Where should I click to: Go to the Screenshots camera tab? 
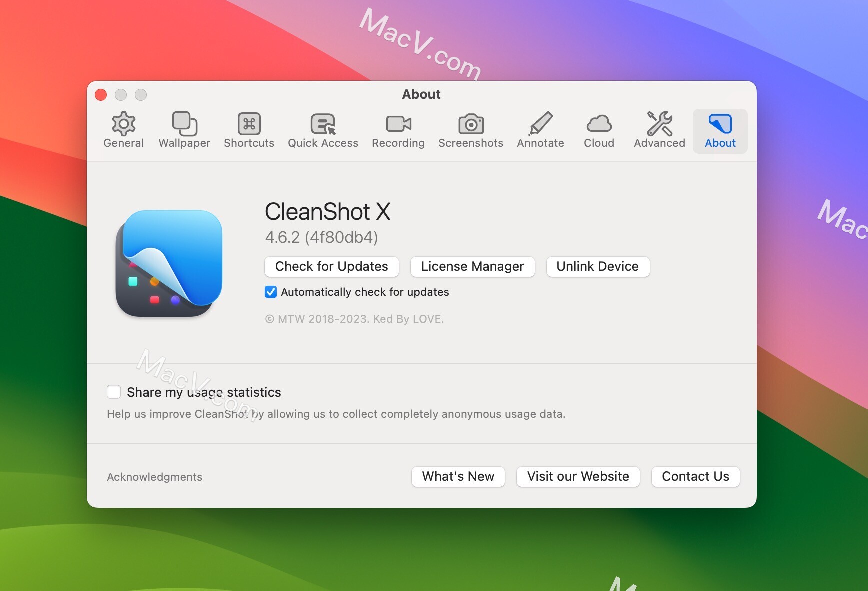471,131
